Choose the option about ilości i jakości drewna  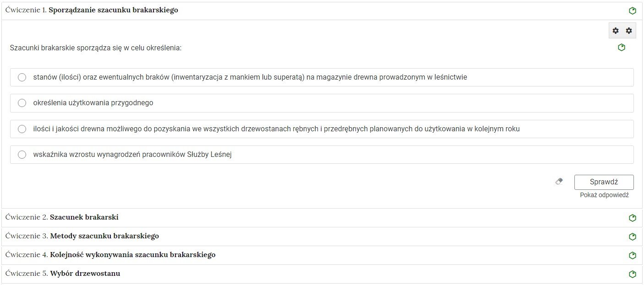[x=322, y=129]
